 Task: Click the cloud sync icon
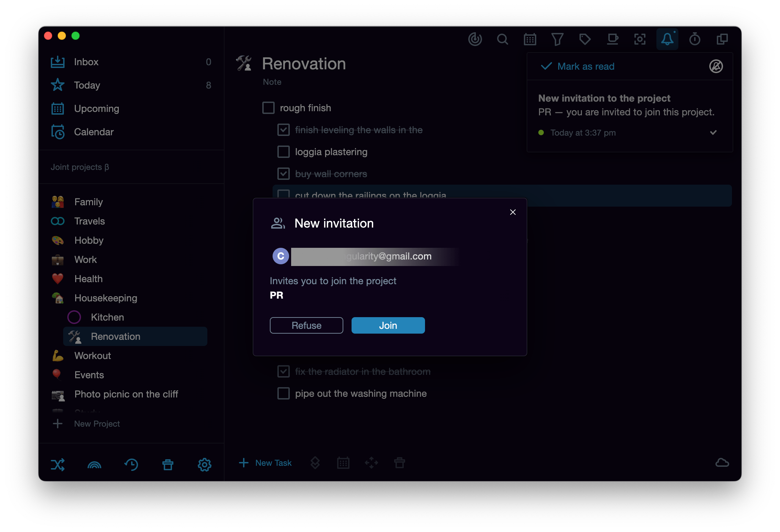point(722,463)
